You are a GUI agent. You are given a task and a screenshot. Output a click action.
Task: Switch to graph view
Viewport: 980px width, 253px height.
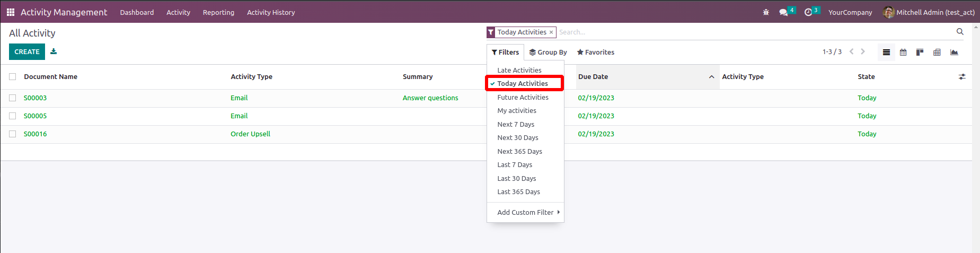click(x=954, y=52)
